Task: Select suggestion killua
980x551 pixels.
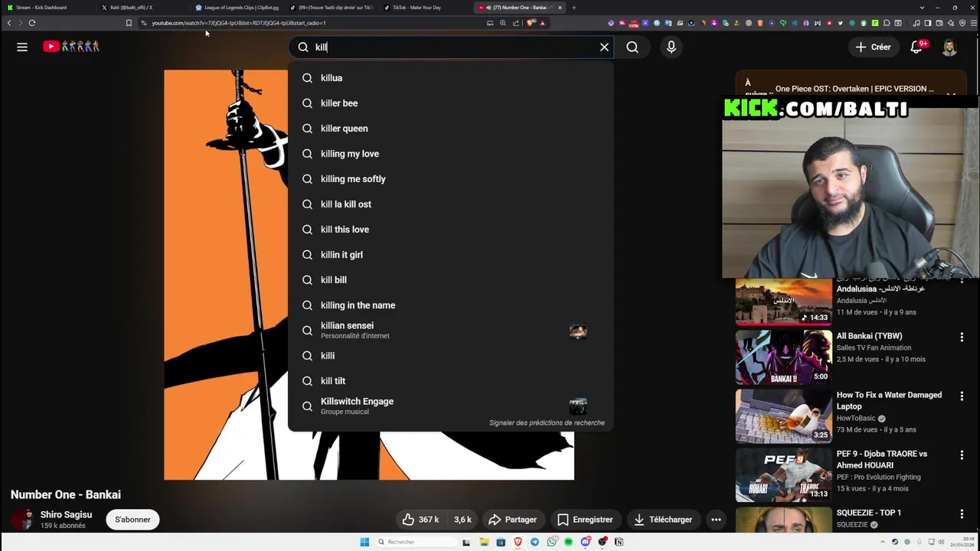Action: coord(451,78)
